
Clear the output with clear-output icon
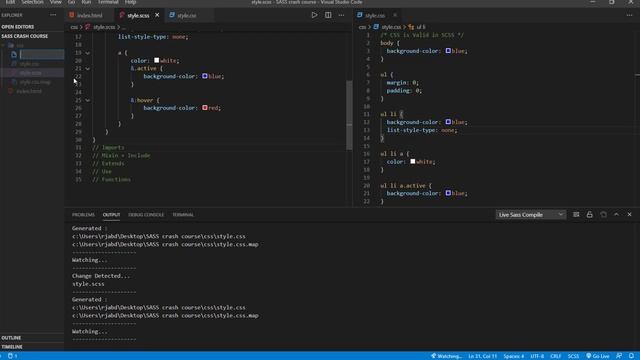pyautogui.click(x=576, y=215)
